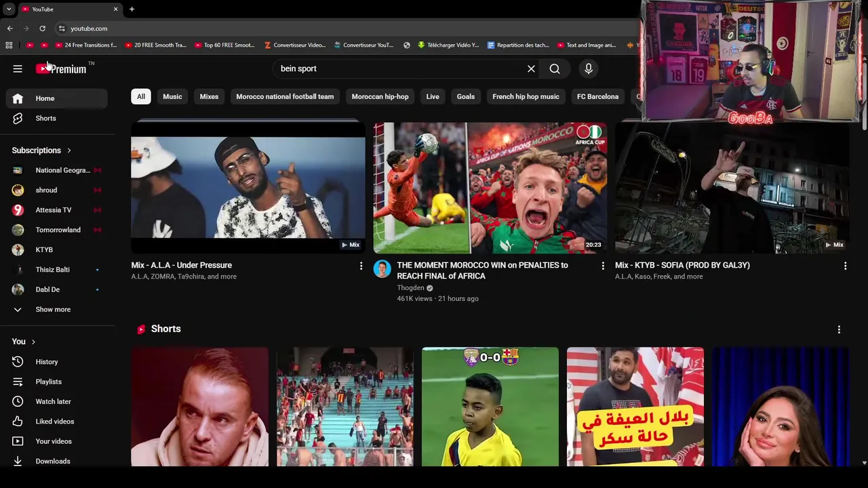Viewport: 868px width, 488px height.
Task: Open Shorts in the sidebar
Action: (x=57, y=118)
